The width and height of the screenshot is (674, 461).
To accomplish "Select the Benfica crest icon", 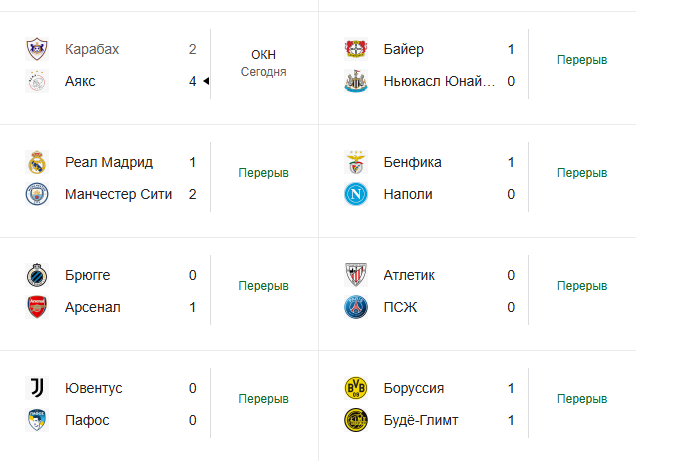I will [x=356, y=162].
